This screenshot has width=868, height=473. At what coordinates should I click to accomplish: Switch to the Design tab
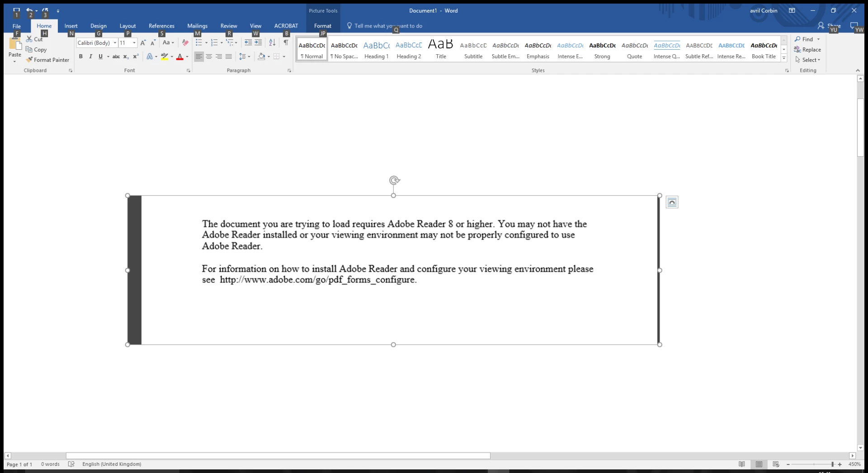click(x=99, y=26)
